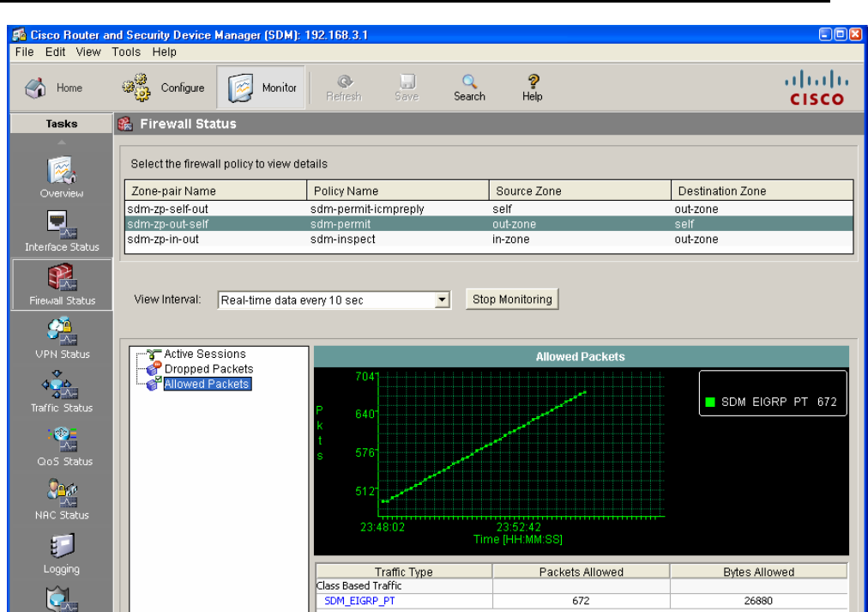Select Active Sessions in the tree
868x612 pixels.
pos(205,354)
